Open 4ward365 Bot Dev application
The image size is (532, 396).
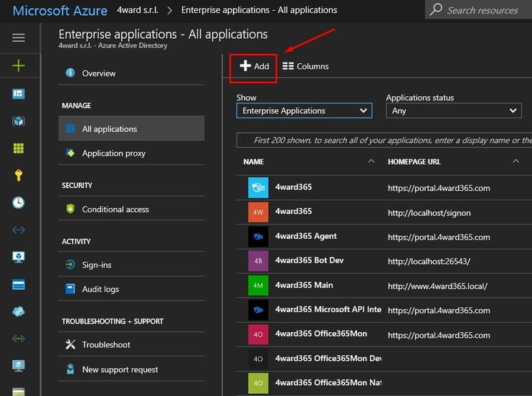[x=309, y=260]
